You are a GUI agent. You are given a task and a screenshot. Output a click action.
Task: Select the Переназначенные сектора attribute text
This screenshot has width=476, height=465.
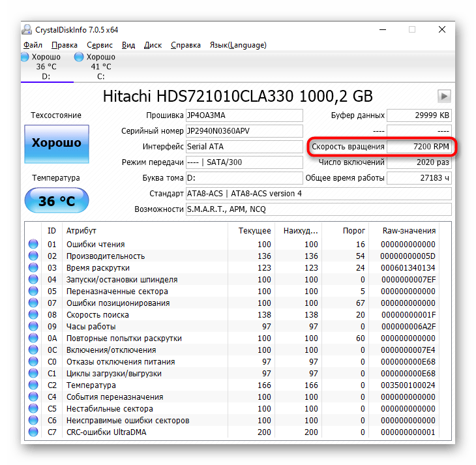point(117,292)
